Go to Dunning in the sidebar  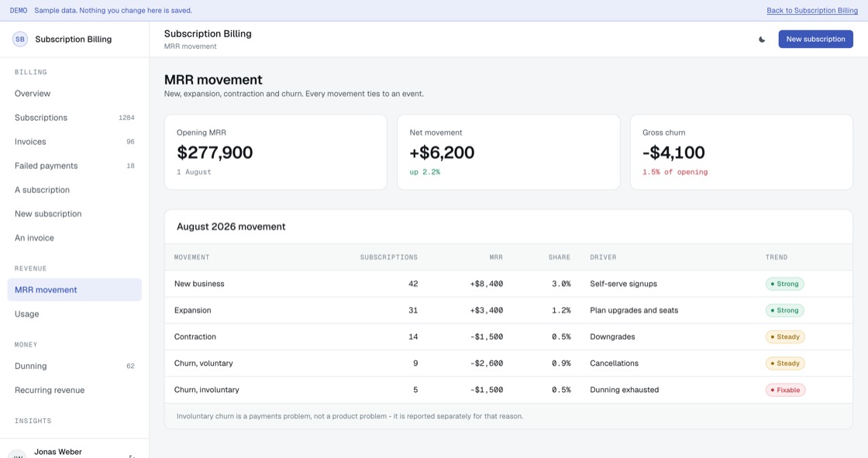(74, 366)
